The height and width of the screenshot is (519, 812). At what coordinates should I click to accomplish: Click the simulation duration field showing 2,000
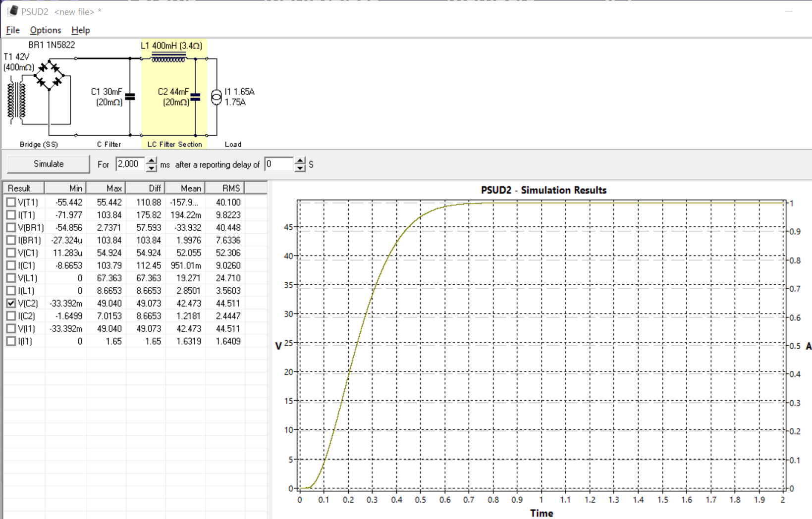[x=131, y=164]
